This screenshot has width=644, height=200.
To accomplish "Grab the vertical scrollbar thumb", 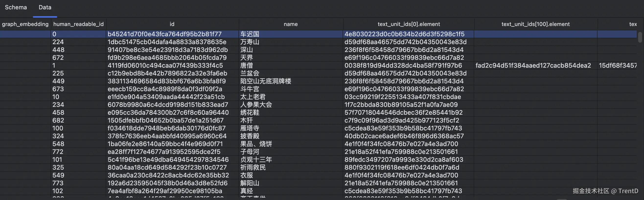I will click(640, 37).
